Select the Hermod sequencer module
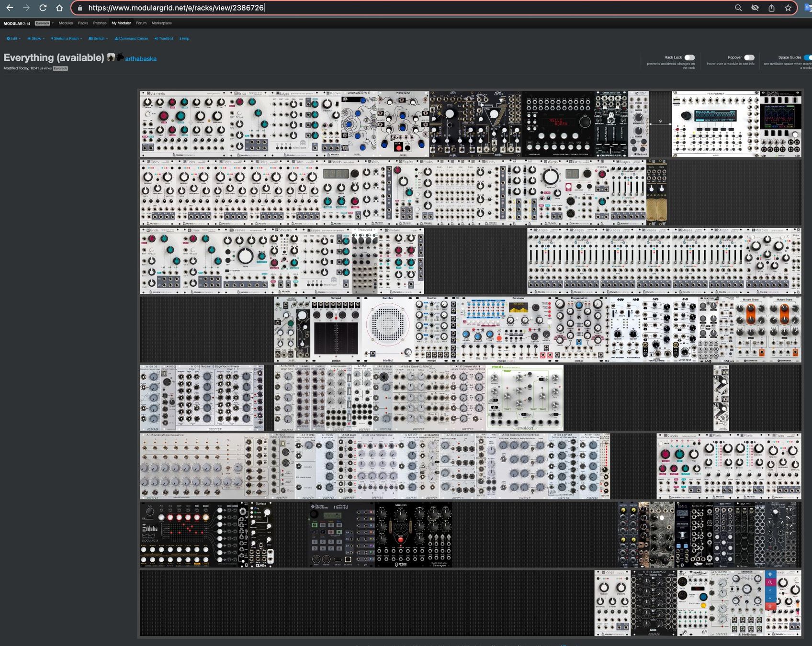 [341, 535]
